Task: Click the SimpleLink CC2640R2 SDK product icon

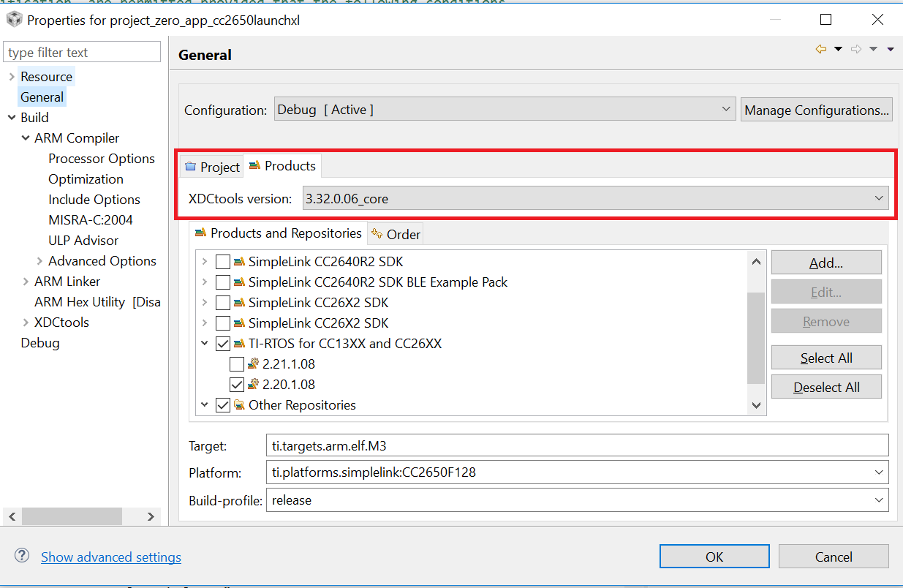Action: [x=239, y=261]
